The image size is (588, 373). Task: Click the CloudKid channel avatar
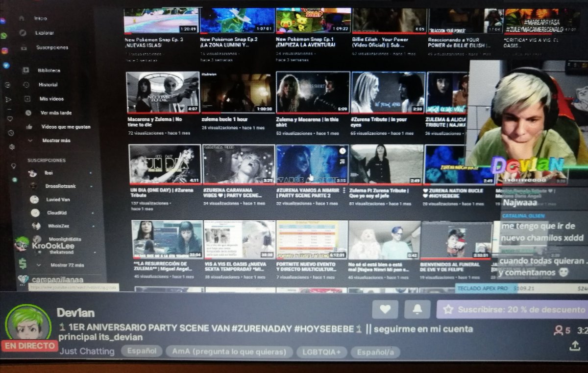(35, 212)
